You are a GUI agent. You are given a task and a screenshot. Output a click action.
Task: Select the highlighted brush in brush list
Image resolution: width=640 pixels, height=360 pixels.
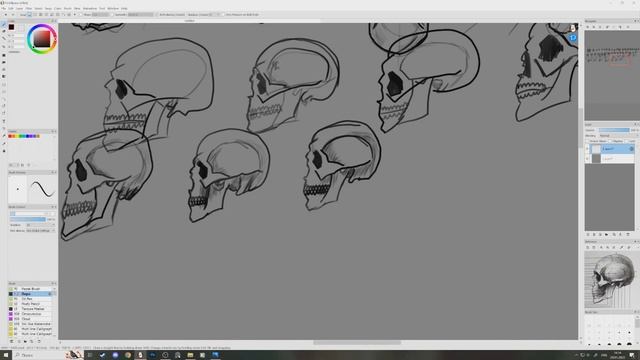pos(30,294)
